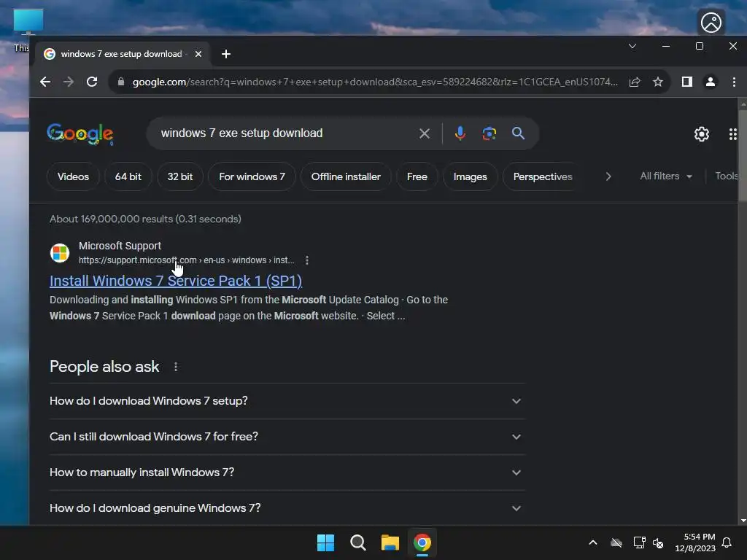Click the page vertical scrollbar
The height and width of the screenshot is (560, 747).
tap(743, 155)
